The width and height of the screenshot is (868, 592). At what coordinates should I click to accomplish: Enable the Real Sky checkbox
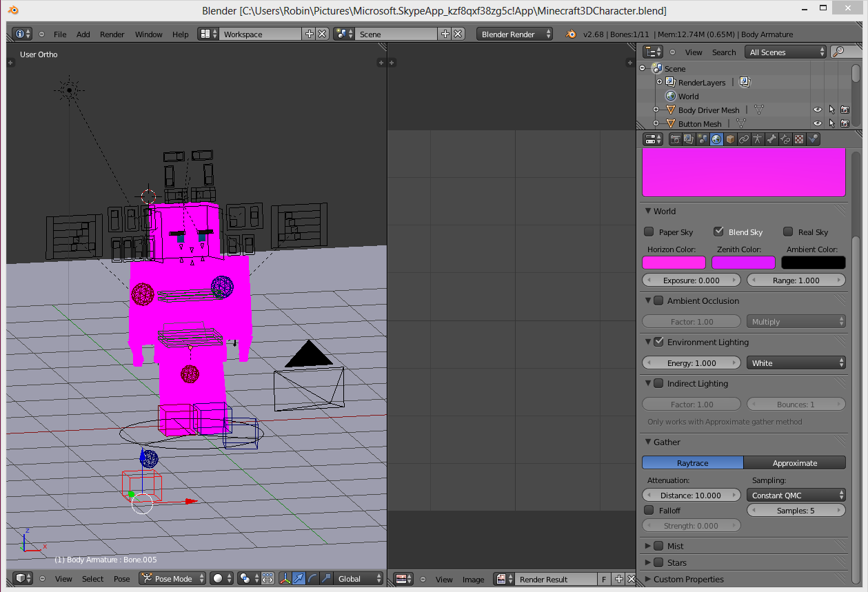click(788, 232)
